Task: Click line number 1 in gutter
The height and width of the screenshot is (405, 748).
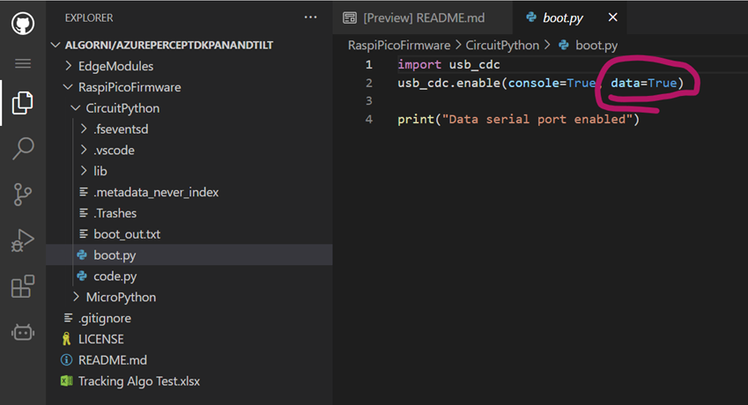Action: coord(369,64)
